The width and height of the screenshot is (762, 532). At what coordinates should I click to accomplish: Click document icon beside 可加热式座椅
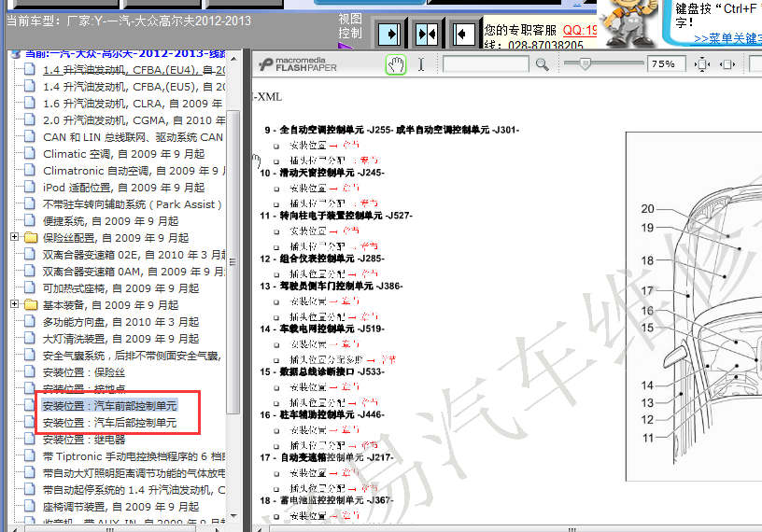30,288
